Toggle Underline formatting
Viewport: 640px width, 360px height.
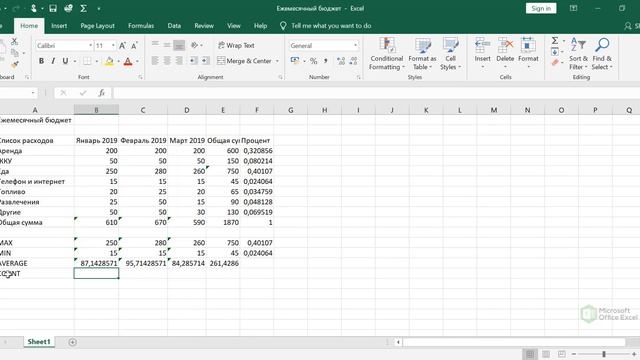pyautogui.click(x=65, y=61)
